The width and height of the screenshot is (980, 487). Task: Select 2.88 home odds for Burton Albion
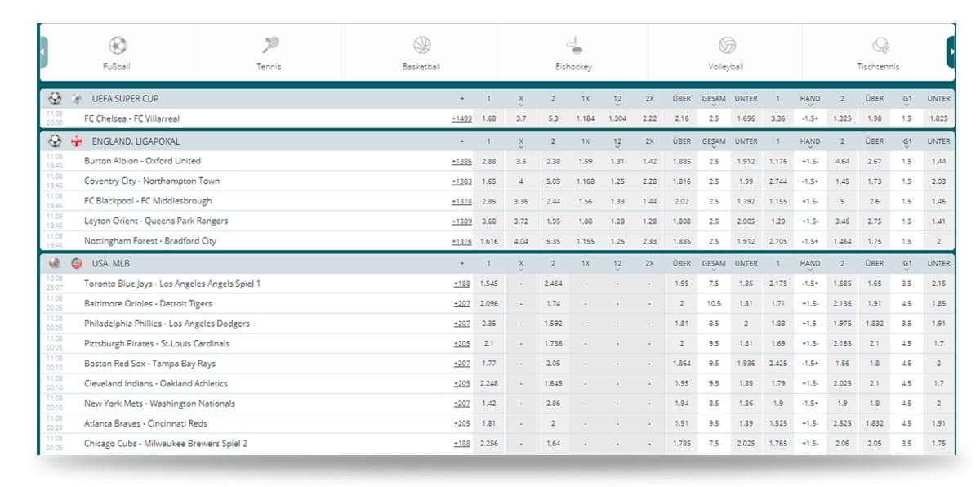[x=488, y=161]
